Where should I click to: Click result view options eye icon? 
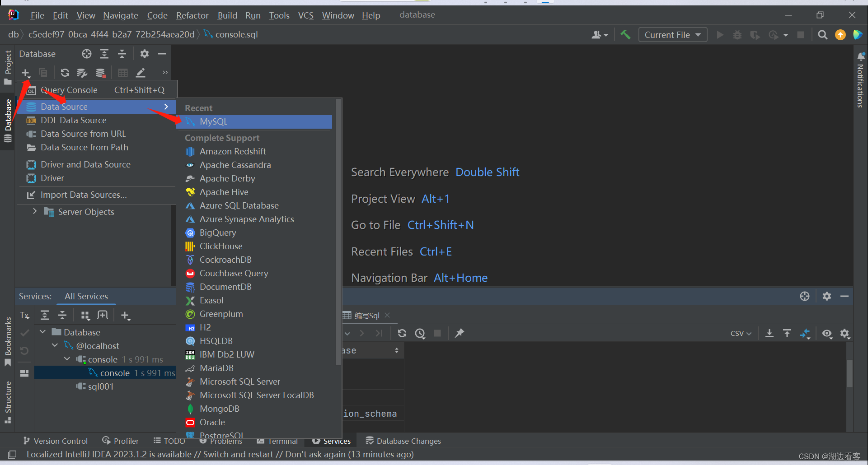(x=827, y=333)
